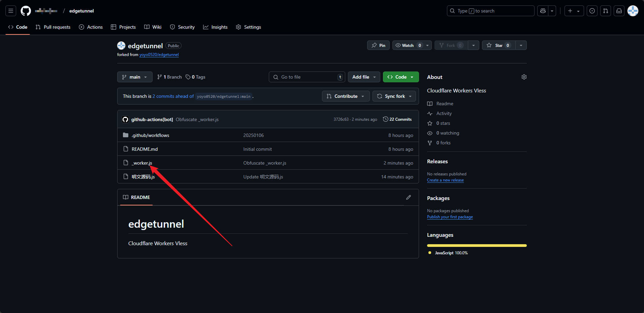Star the edgetunnel repository
The height and width of the screenshot is (313, 644).
pos(499,45)
